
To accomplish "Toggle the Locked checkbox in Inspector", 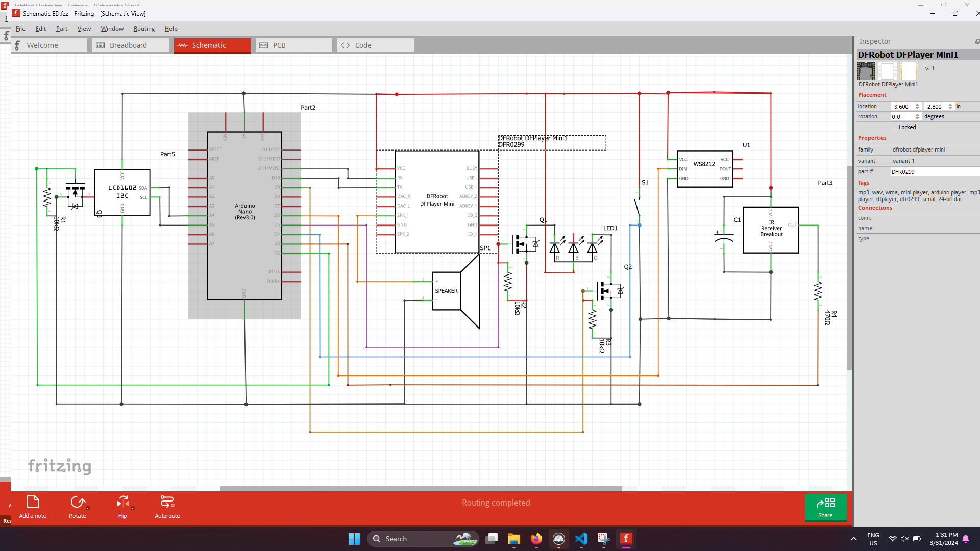I will (x=894, y=127).
